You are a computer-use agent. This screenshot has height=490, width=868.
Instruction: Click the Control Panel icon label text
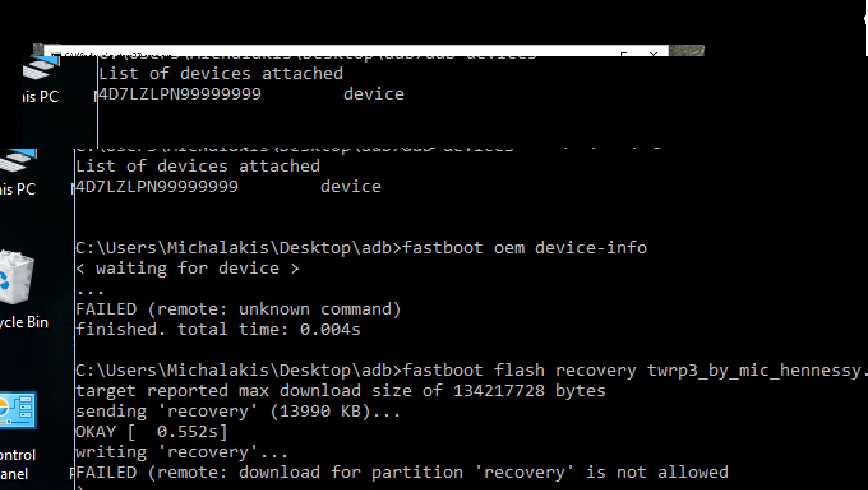[x=18, y=464]
